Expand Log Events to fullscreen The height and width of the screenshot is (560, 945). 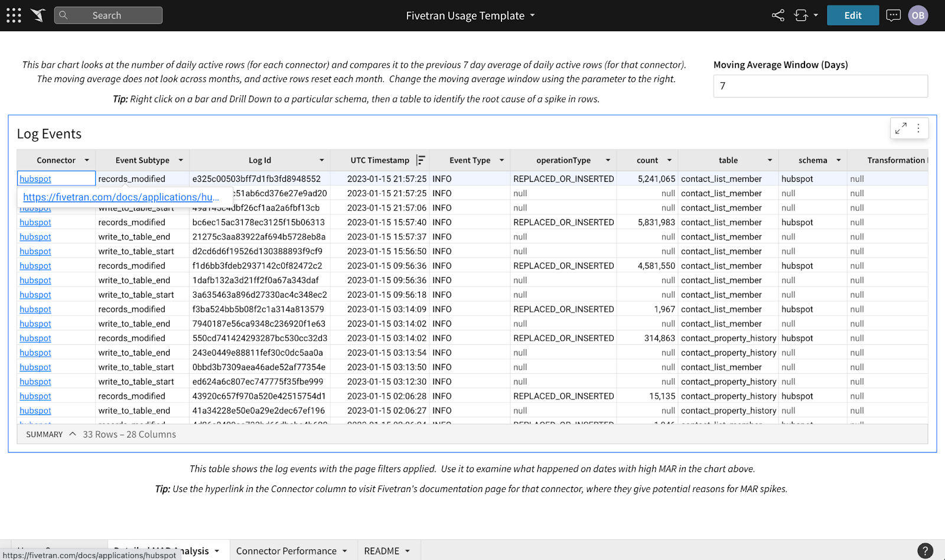(900, 128)
